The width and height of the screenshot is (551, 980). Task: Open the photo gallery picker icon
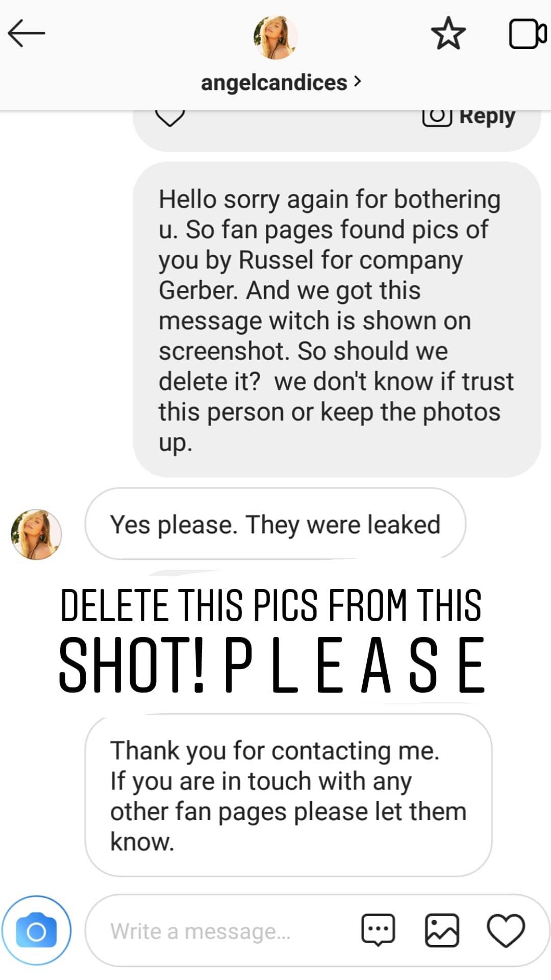pos(442,930)
